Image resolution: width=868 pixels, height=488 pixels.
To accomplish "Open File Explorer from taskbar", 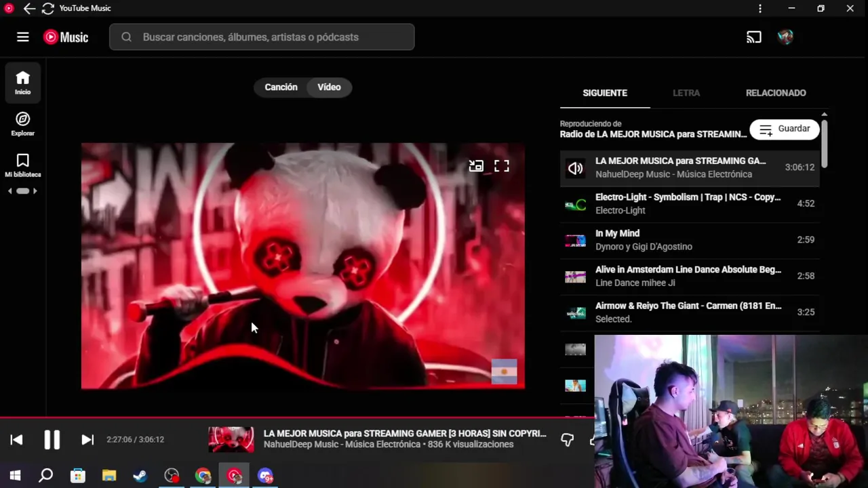I will (x=109, y=476).
